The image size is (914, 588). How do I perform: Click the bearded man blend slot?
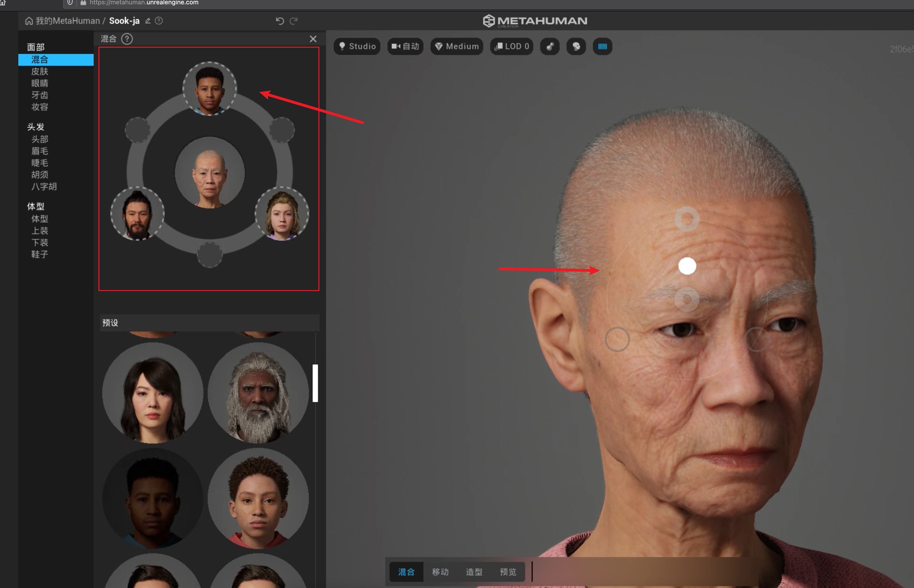(x=137, y=213)
